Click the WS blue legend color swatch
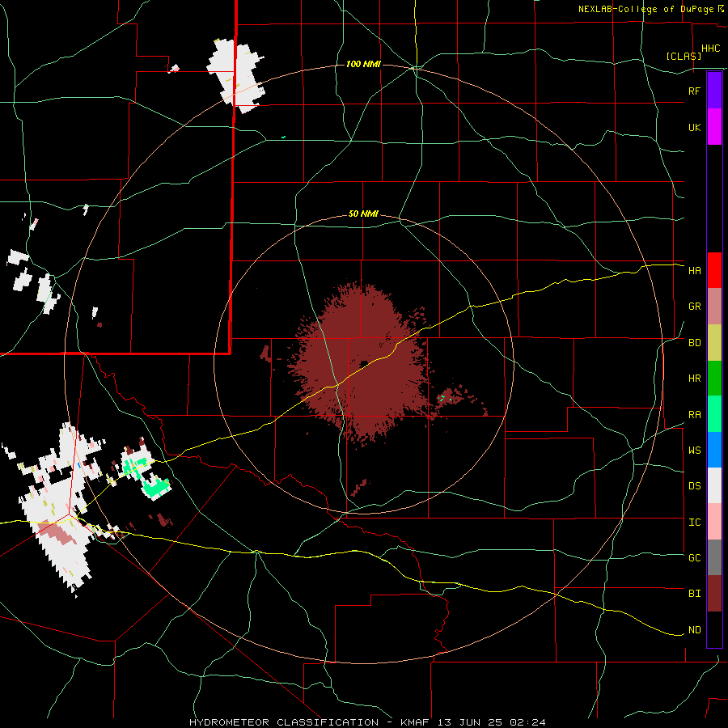Image resolution: width=728 pixels, height=728 pixels. tap(714, 450)
